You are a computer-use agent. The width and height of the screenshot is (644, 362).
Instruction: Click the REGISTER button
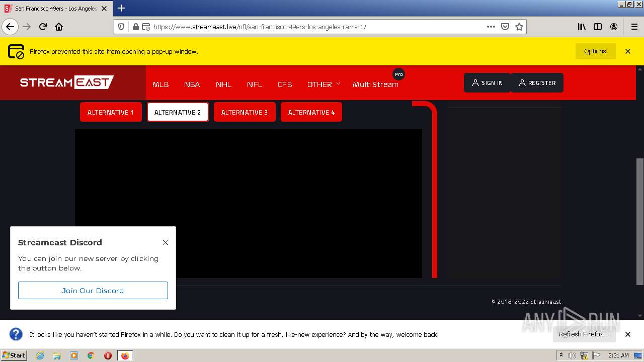537,83
